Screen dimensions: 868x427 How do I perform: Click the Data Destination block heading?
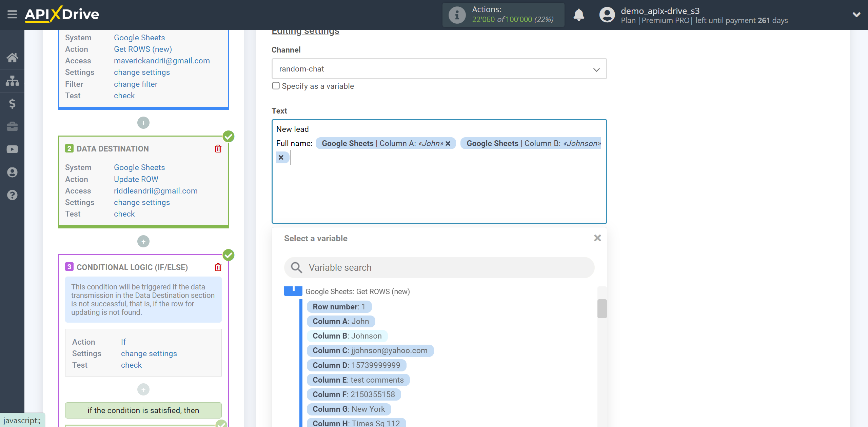(113, 149)
